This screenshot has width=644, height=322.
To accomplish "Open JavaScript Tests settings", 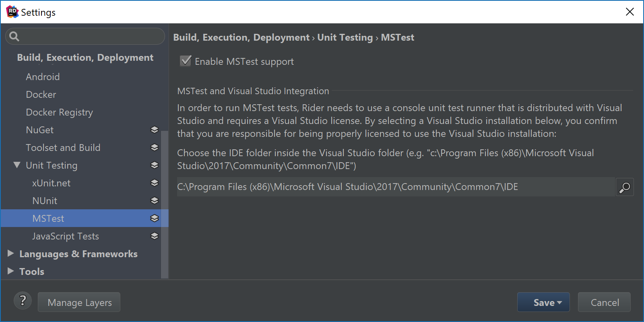I will [x=66, y=236].
